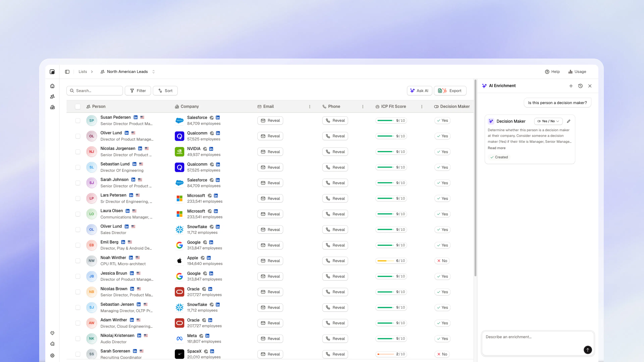Reveal phone for Sarah Sorensen
The height and width of the screenshot is (362, 644).
335,354
